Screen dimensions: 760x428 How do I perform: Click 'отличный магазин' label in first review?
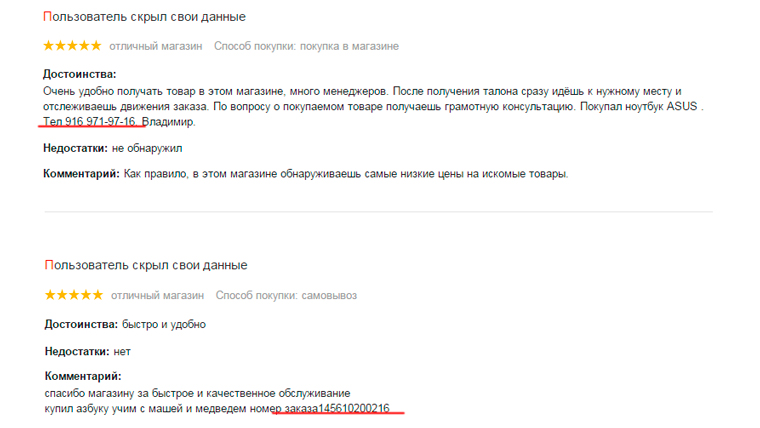156,46
